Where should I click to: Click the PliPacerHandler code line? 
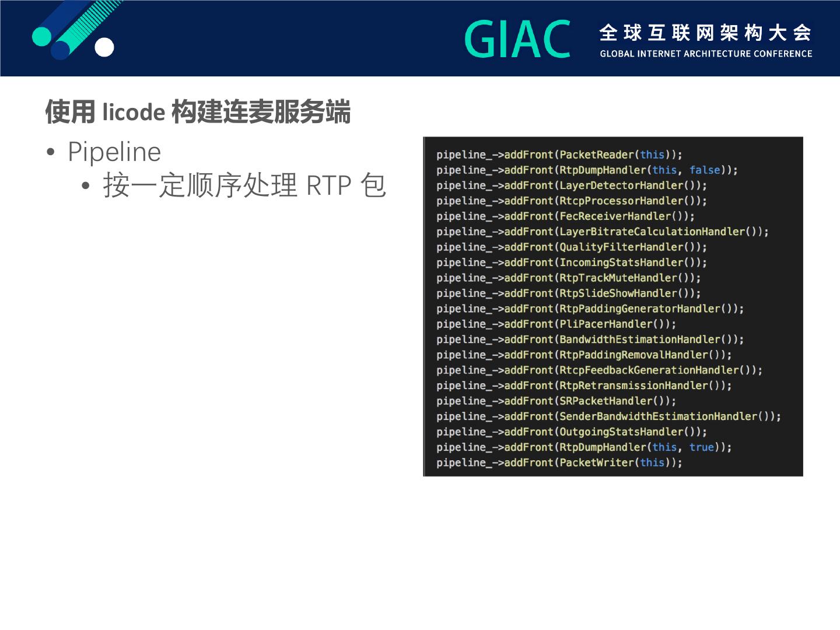coord(556,324)
